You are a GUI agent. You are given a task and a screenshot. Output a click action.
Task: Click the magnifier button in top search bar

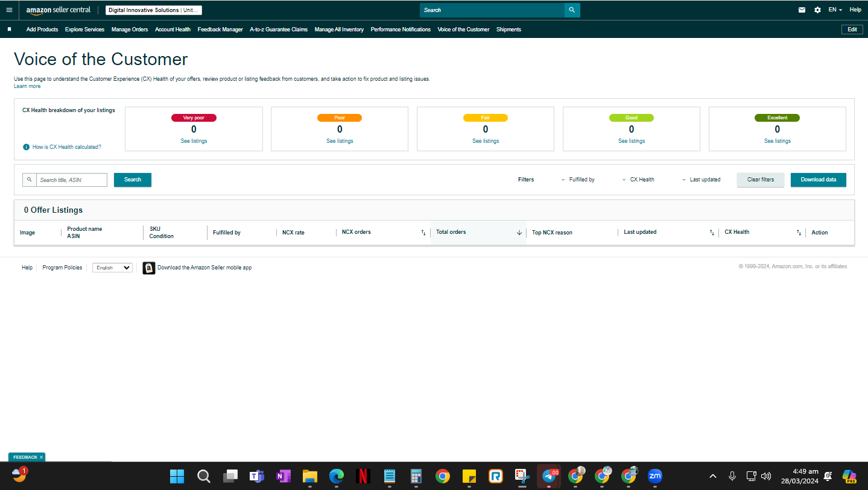coord(572,10)
